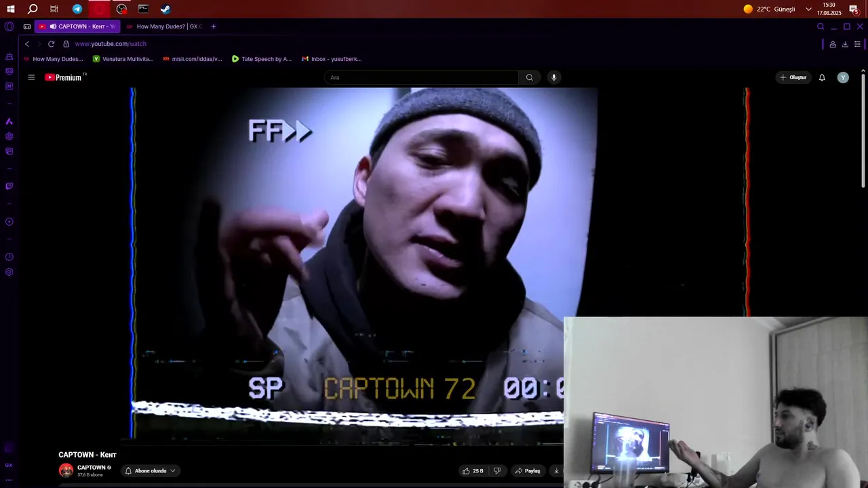Open the OBS Studio taskbar icon
This screenshot has width=868, height=488.
[x=121, y=9]
